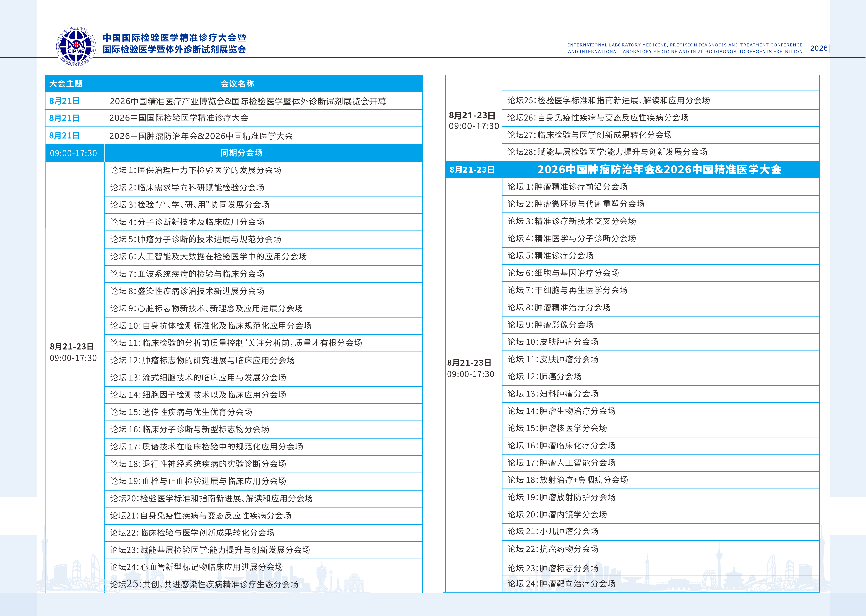Click the 论坛 11 临床检验的分析前质量控制 entry

236,343
